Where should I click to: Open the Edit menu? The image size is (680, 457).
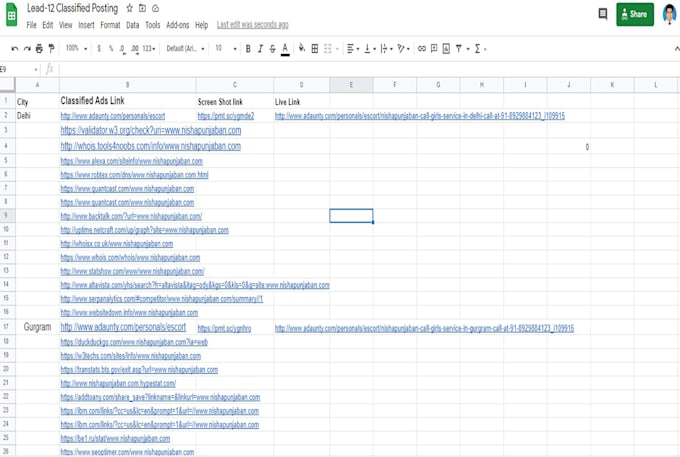click(48, 25)
